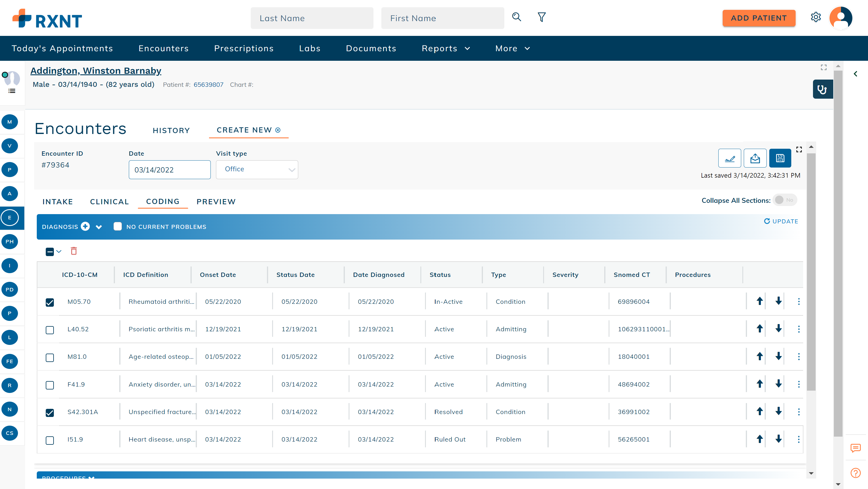
Task: Collapse the Diagnosis section chevron
Action: point(99,227)
